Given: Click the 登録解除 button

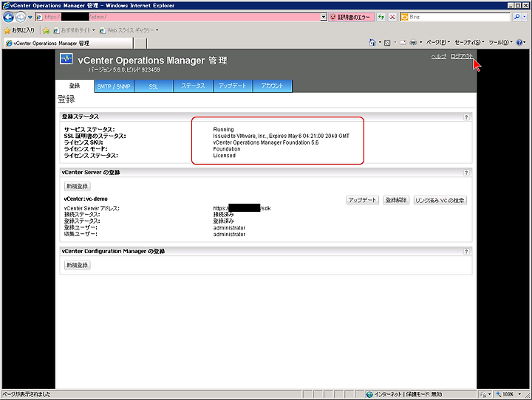Looking at the screenshot, I should point(396,200).
